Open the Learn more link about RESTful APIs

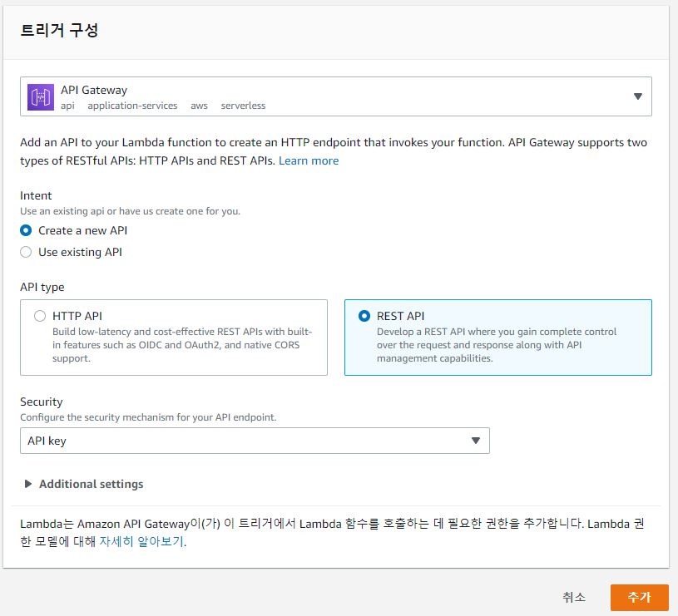pos(309,160)
